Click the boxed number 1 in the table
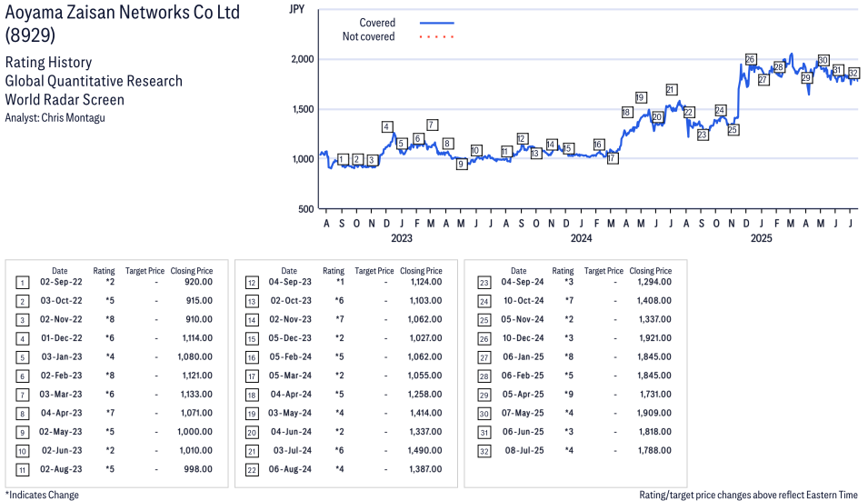 click(22, 283)
